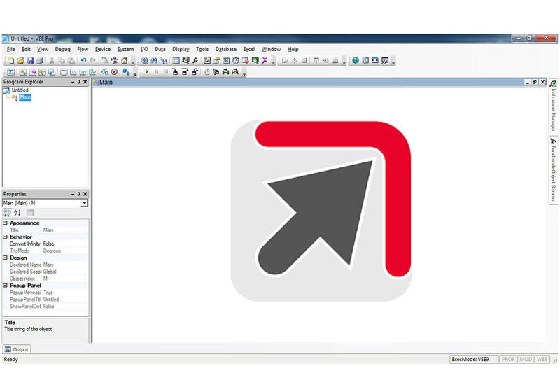This screenshot has height=392, width=560.
Task: Click the clock/timer toolbar icon
Action: point(236,61)
